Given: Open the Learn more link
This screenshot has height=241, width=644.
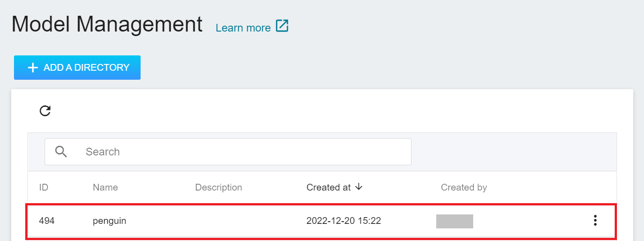Looking at the screenshot, I should [243, 28].
